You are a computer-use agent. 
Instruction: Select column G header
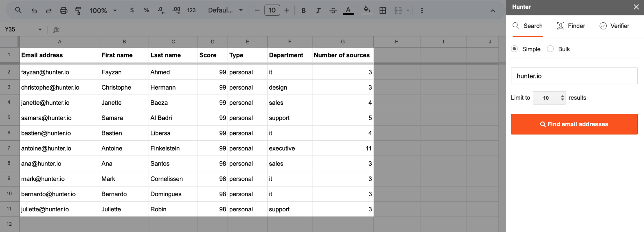(343, 42)
